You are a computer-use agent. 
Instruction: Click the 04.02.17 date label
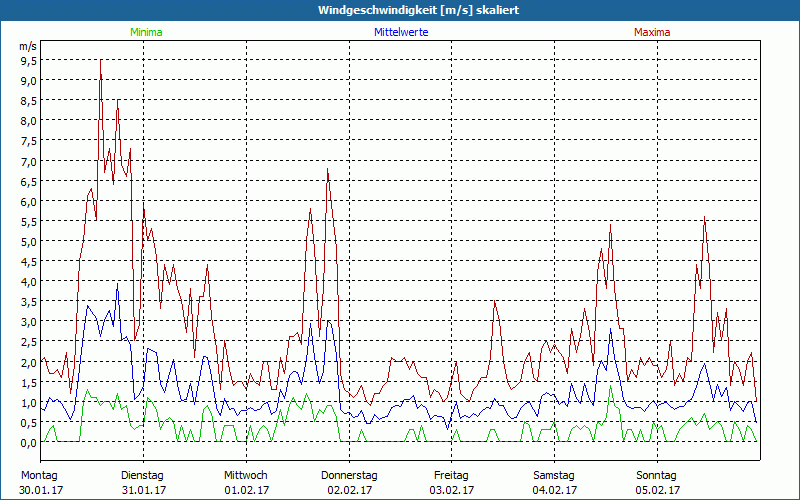pos(555,490)
